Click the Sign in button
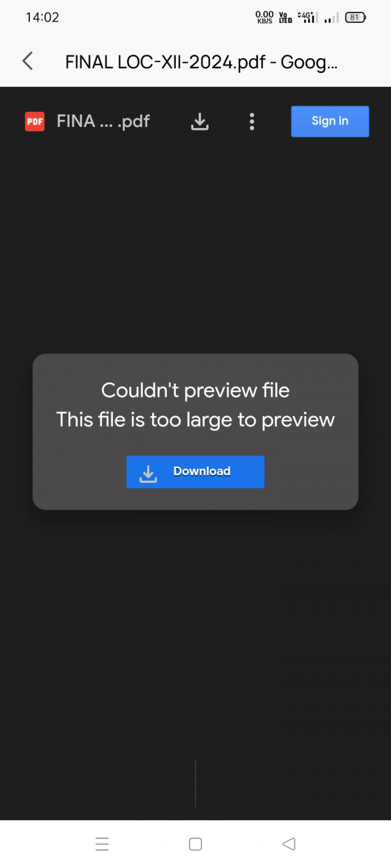This screenshot has width=391, height=868. [x=330, y=121]
